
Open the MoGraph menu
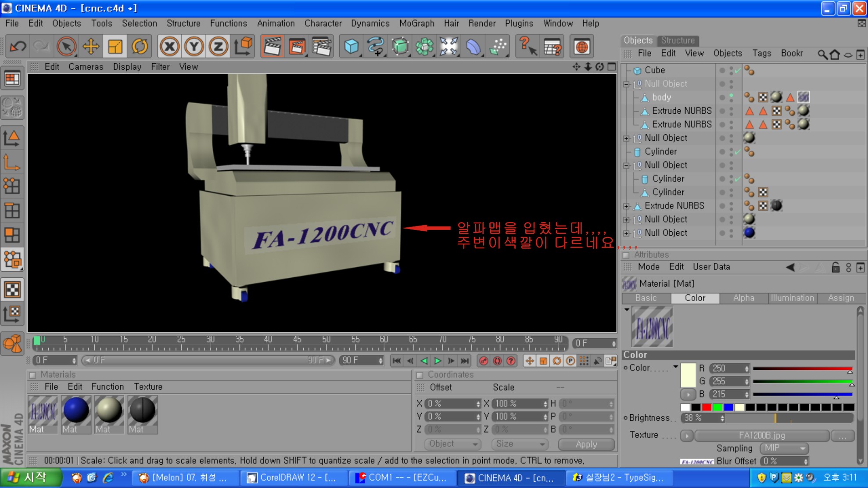pos(416,23)
